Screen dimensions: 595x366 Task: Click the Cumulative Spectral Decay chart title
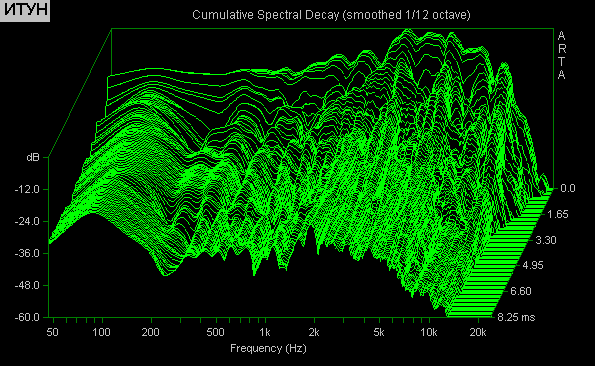(x=331, y=15)
